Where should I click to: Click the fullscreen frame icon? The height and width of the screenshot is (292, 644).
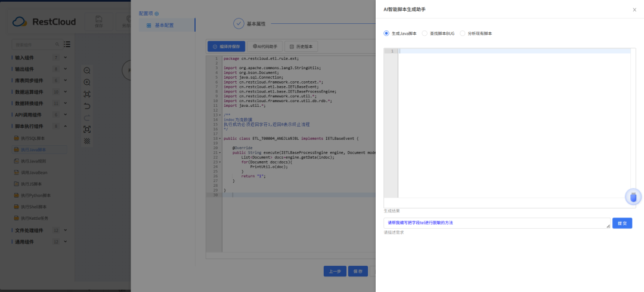(86, 130)
